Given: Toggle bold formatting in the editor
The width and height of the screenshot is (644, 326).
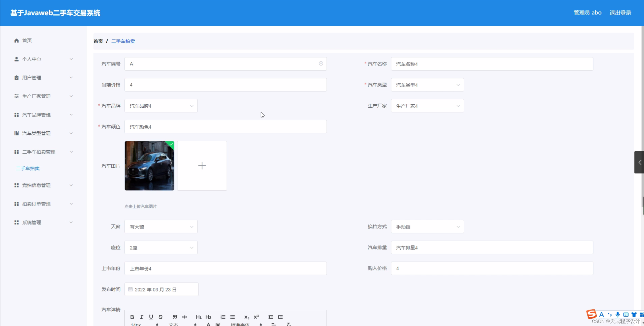Looking at the screenshot, I should [x=132, y=317].
